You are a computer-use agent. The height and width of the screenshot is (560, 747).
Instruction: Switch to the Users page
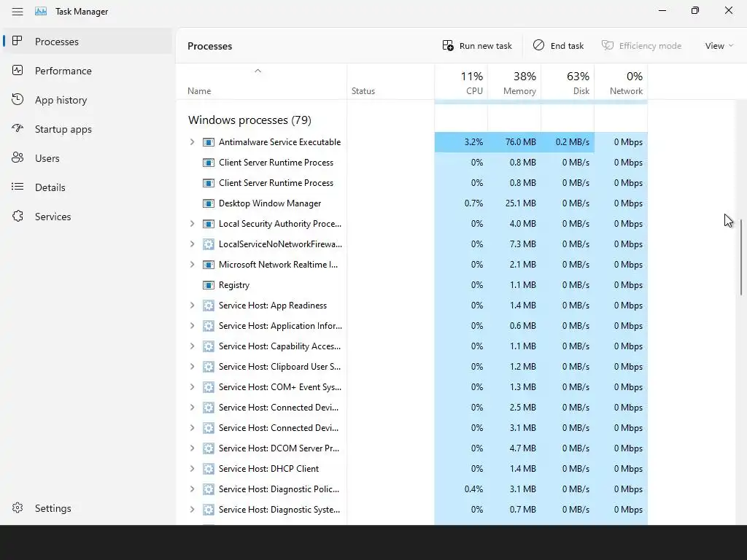(x=88, y=158)
